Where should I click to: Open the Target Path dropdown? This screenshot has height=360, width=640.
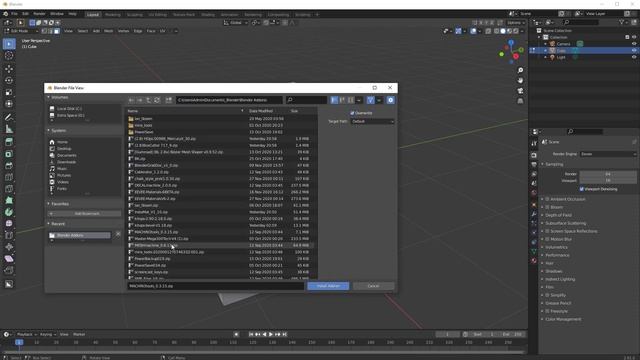(373, 121)
